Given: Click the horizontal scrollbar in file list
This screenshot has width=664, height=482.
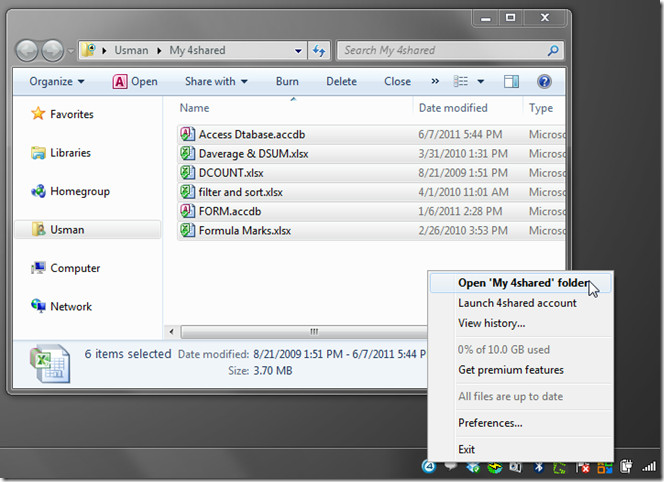Looking at the screenshot, I should tap(314, 331).
